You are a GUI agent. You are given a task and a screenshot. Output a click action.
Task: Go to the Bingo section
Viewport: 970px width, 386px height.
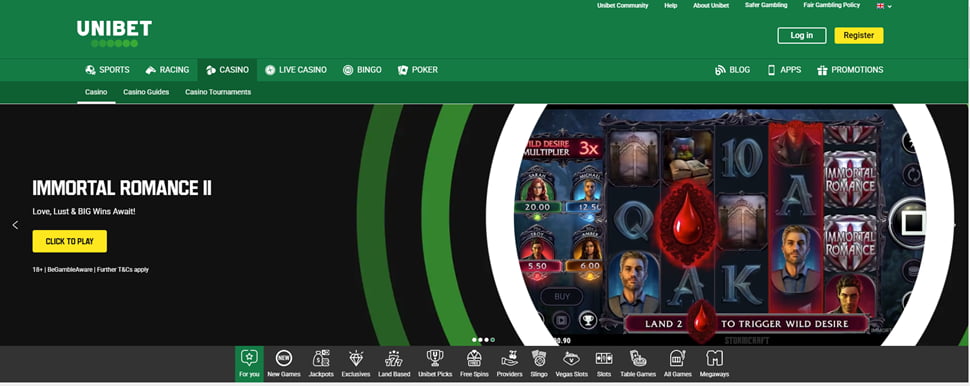362,70
